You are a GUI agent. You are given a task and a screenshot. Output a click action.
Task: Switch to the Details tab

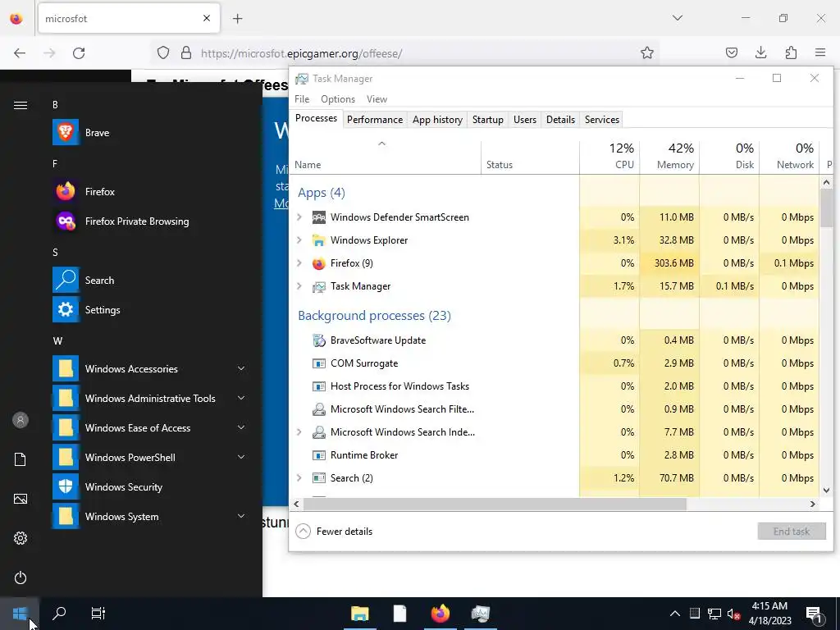(x=560, y=120)
